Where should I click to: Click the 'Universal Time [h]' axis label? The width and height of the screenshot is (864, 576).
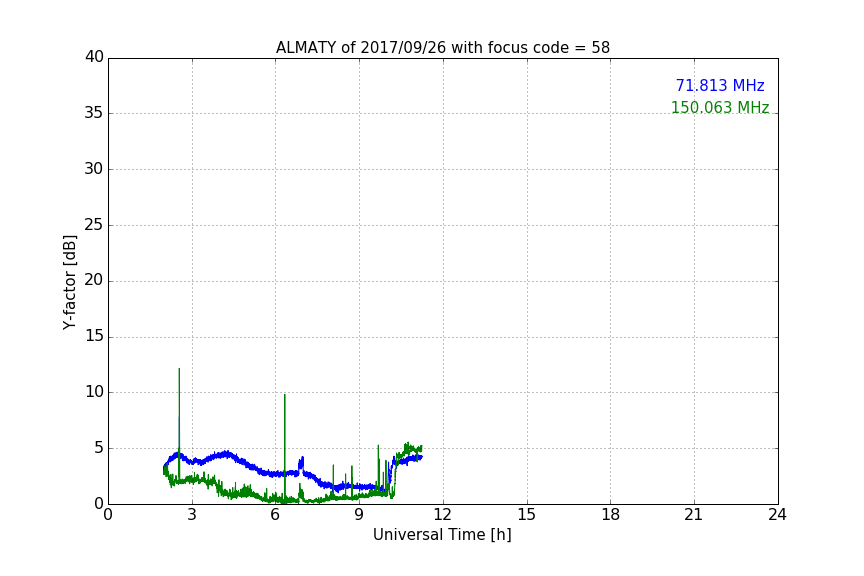[x=442, y=535]
